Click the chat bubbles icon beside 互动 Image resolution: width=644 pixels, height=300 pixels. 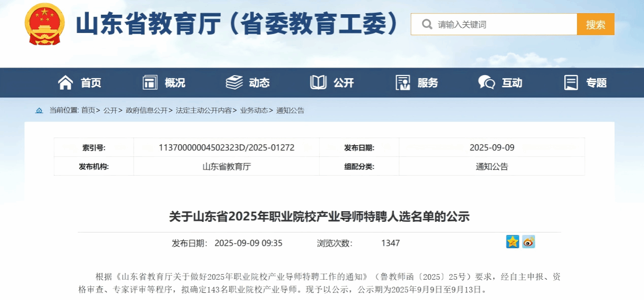tap(487, 82)
